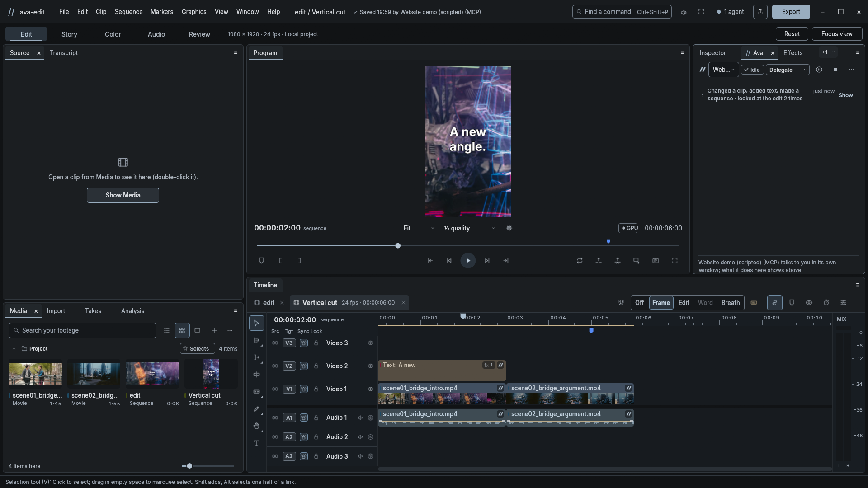868x488 pixels.
Task: Click the Add Marker icon in Program monitor
Action: point(261,261)
